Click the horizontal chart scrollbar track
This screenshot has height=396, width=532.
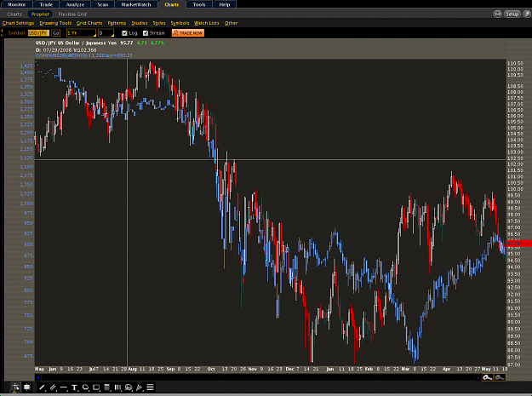(258, 377)
